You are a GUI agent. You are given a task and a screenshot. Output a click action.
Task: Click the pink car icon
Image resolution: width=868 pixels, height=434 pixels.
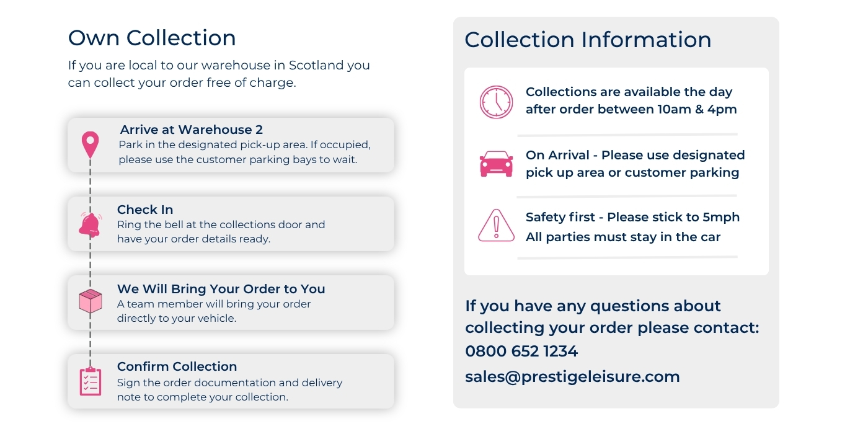[496, 164]
